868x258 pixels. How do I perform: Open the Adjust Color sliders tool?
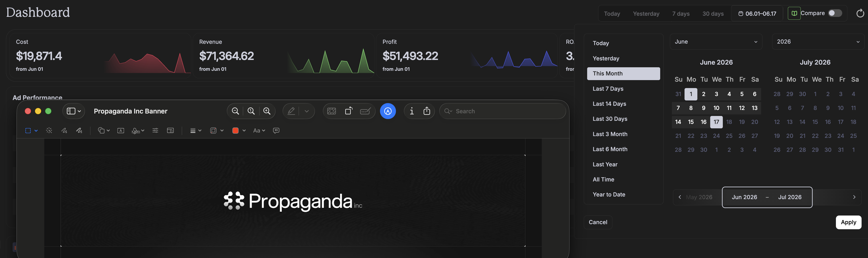155,131
